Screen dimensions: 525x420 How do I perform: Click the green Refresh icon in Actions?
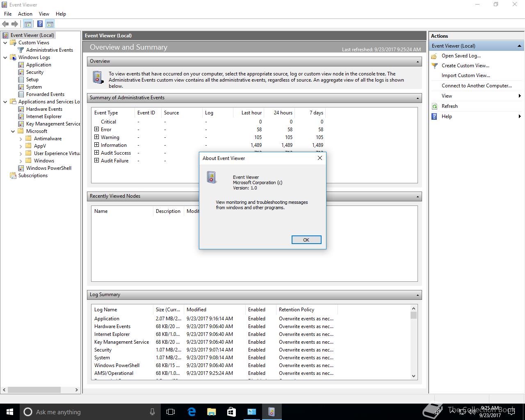(435, 106)
